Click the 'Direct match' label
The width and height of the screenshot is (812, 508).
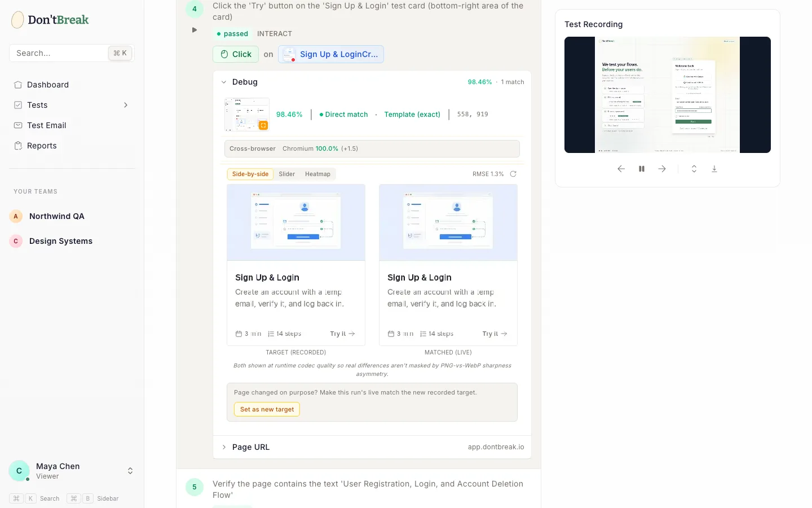[x=343, y=115]
